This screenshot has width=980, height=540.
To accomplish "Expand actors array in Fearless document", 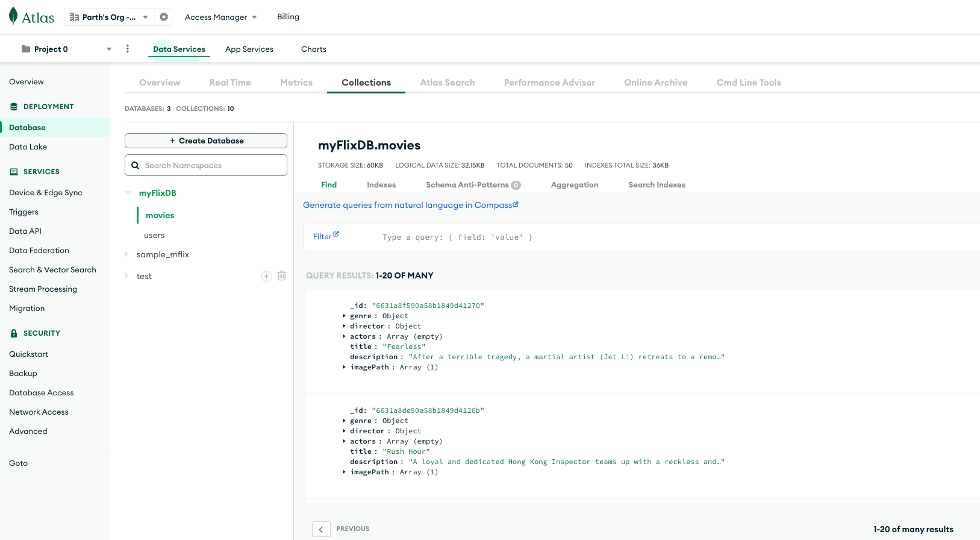I will (344, 336).
